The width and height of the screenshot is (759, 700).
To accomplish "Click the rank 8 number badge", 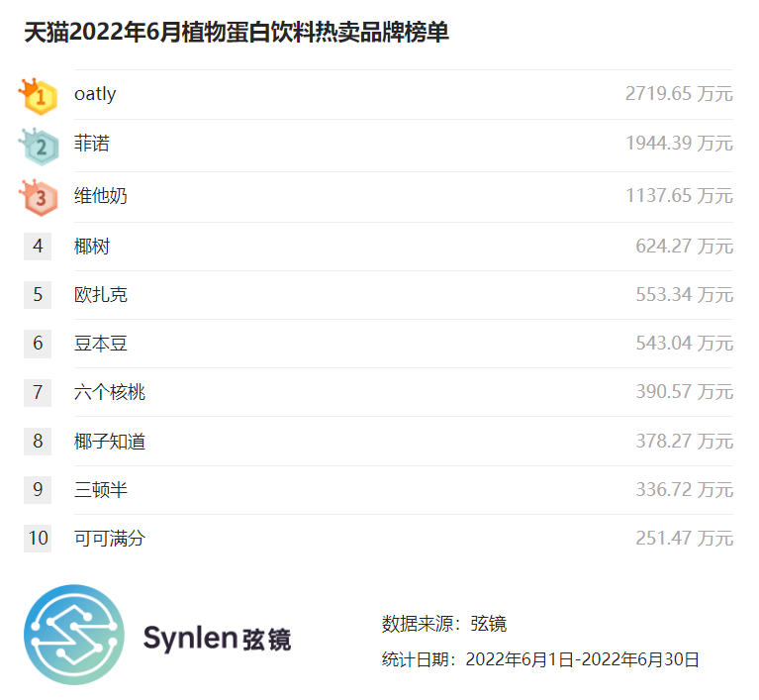I will (38, 441).
